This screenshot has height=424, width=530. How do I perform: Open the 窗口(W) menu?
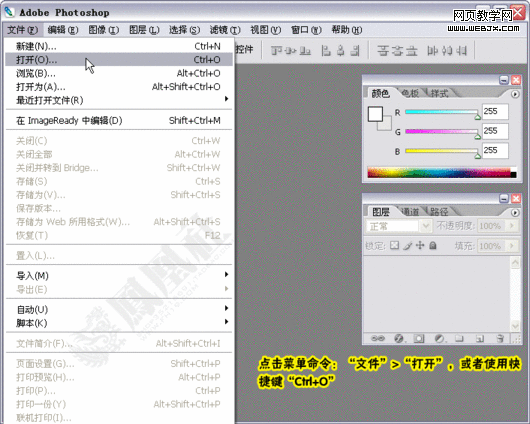pos(306,30)
